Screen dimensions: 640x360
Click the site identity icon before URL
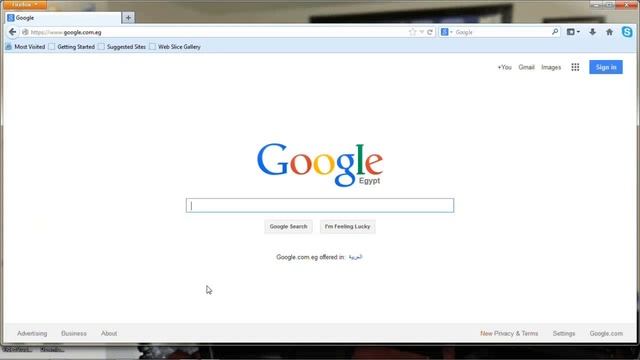click(x=25, y=32)
